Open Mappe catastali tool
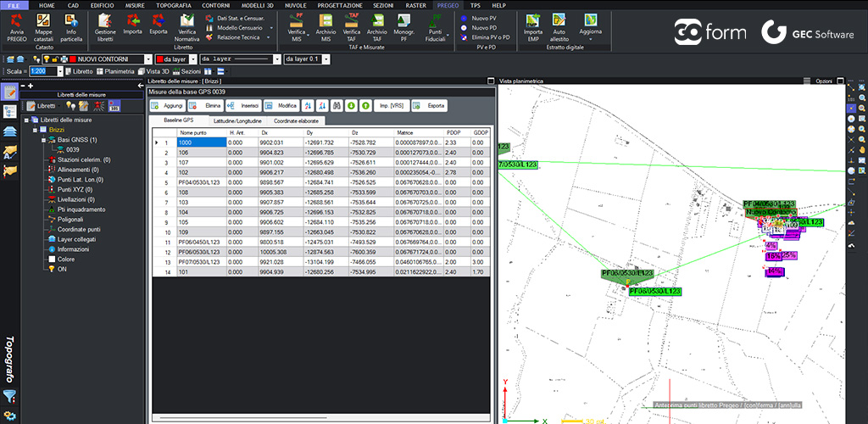This screenshot has height=424, width=868. click(x=44, y=28)
